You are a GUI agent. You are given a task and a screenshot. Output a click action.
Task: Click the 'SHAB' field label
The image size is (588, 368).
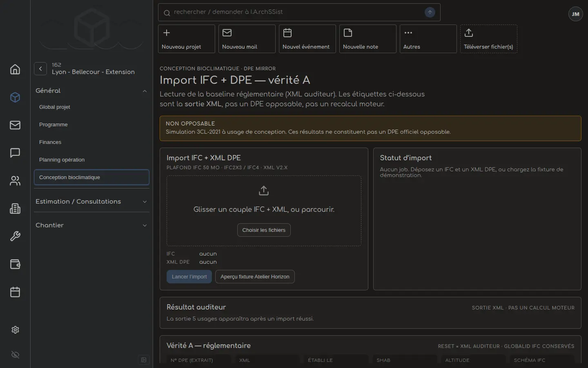coord(383,360)
